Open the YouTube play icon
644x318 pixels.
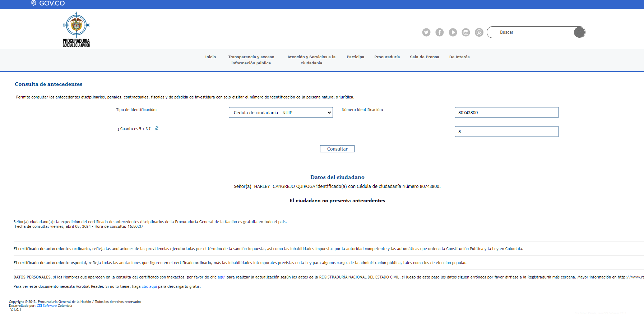453,32
